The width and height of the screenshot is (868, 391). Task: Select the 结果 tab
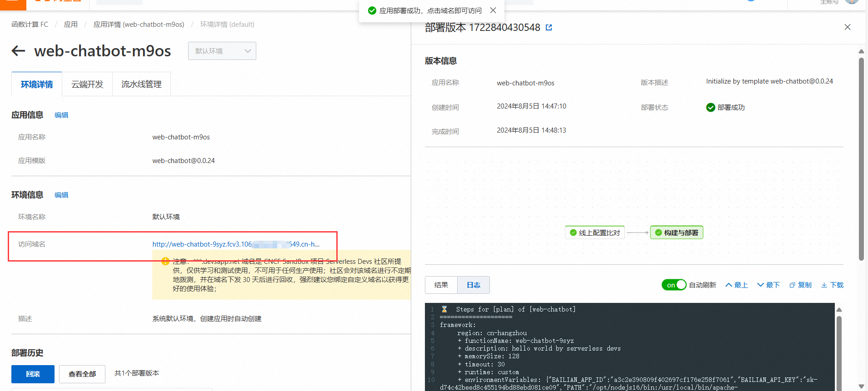coord(441,285)
